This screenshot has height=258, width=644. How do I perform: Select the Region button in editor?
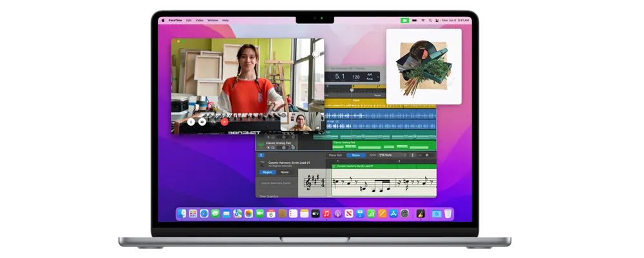point(267,172)
